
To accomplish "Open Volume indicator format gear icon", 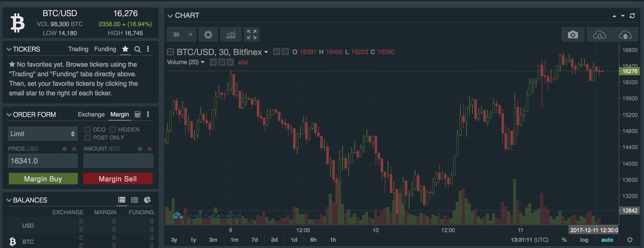I will (x=222, y=62).
